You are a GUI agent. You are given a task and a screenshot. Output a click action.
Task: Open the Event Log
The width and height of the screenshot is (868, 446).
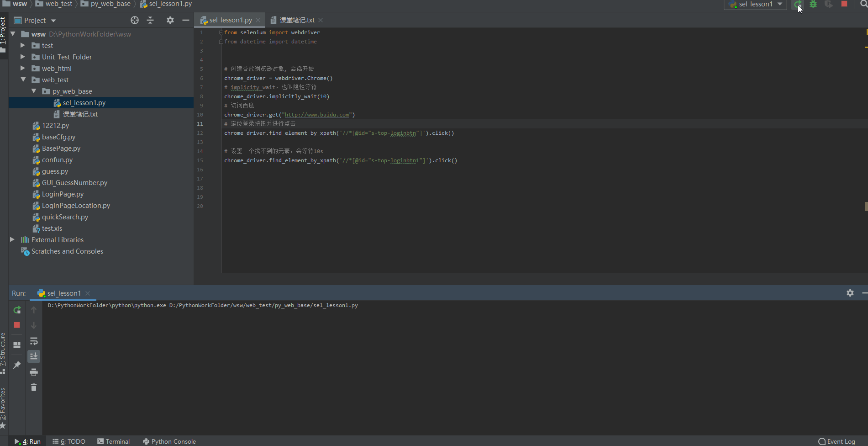click(x=836, y=441)
